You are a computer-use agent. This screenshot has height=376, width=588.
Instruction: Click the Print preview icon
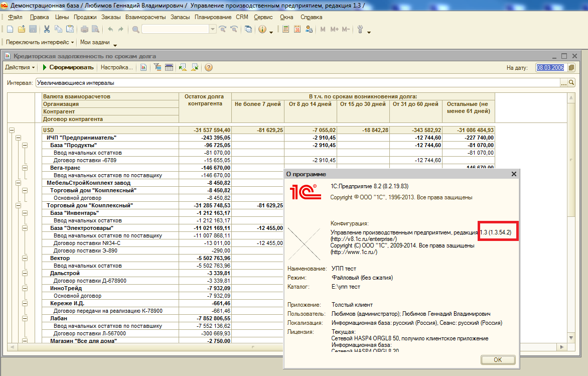[96, 29]
